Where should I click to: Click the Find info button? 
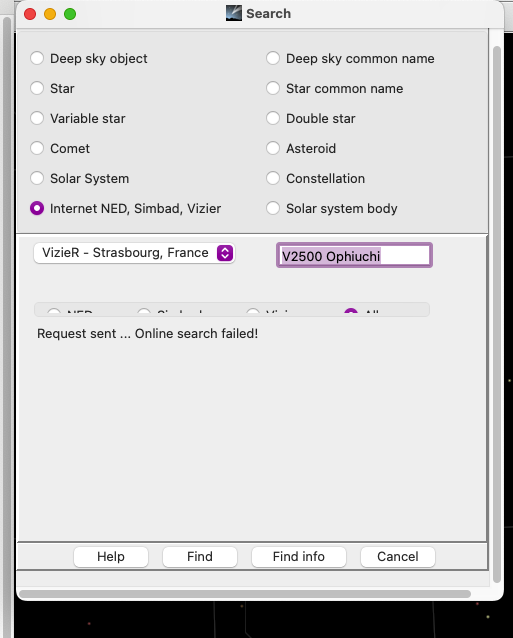pyautogui.click(x=299, y=557)
